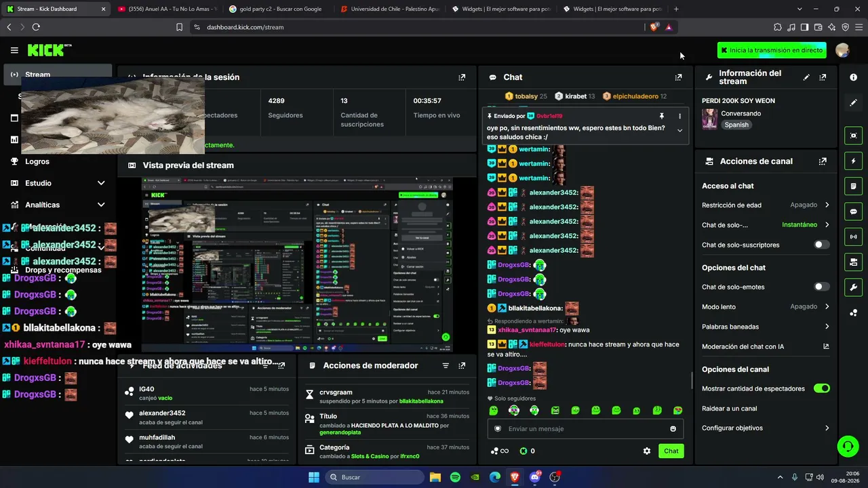This screenshot has height=488, width=868.
Task: Open the emote picker in the message box
Action: (673, 428)
